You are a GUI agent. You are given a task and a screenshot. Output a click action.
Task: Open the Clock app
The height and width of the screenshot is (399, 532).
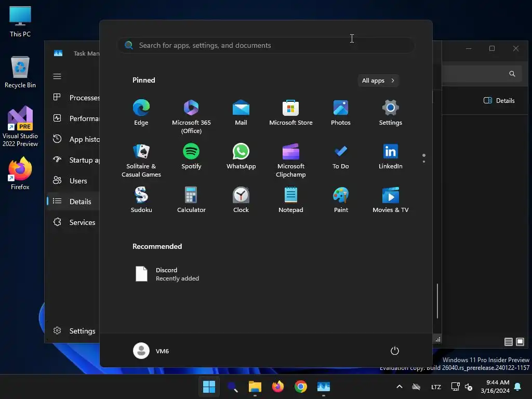[241, 200]
